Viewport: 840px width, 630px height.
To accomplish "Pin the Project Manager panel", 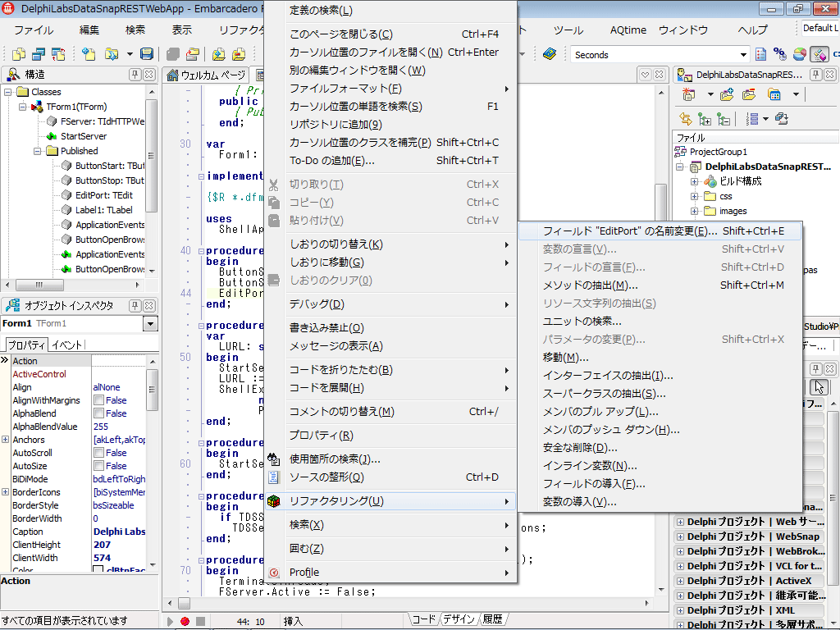I will pos(815,75).
